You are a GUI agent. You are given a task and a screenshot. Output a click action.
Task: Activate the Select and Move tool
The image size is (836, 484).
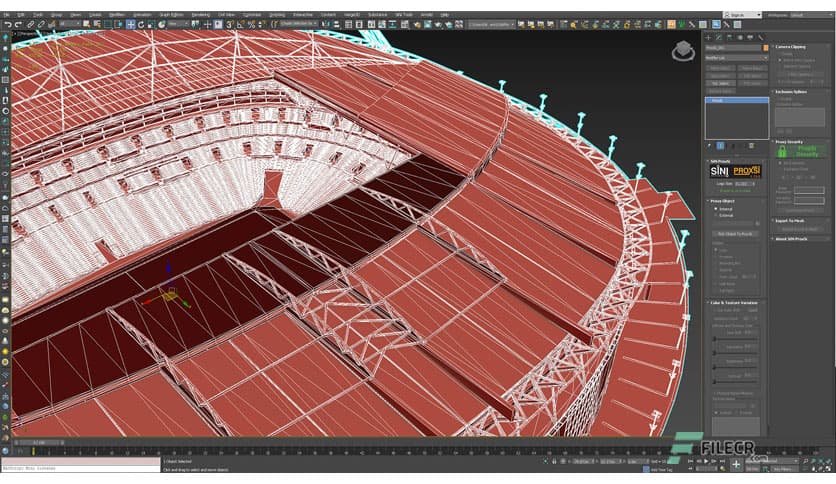click(x=131, y=25)
